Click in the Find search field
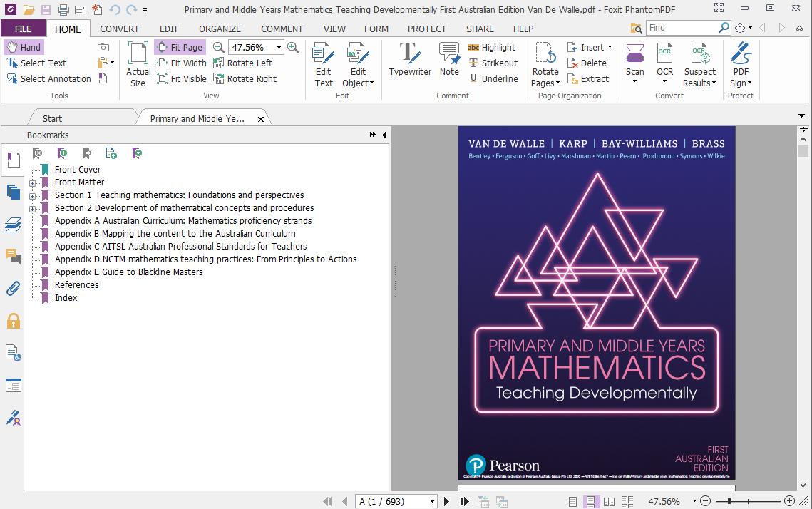Screen dimensions: 812x509 pyautogui.click(x=682, y=28)
